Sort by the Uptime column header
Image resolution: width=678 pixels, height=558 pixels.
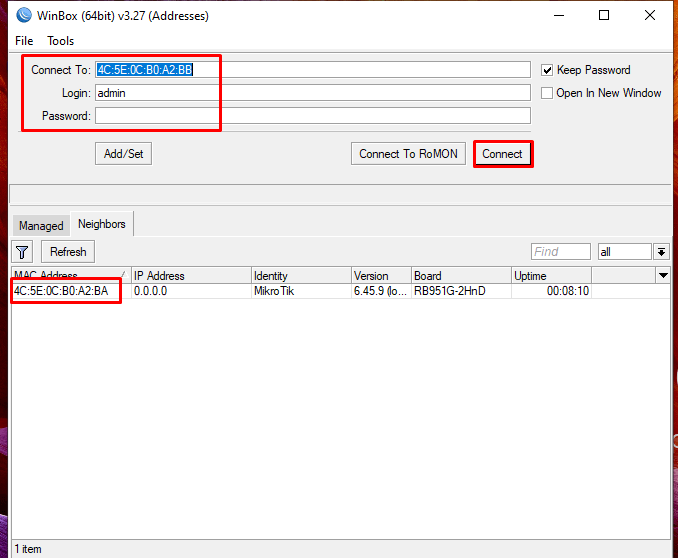click(550, 275)
